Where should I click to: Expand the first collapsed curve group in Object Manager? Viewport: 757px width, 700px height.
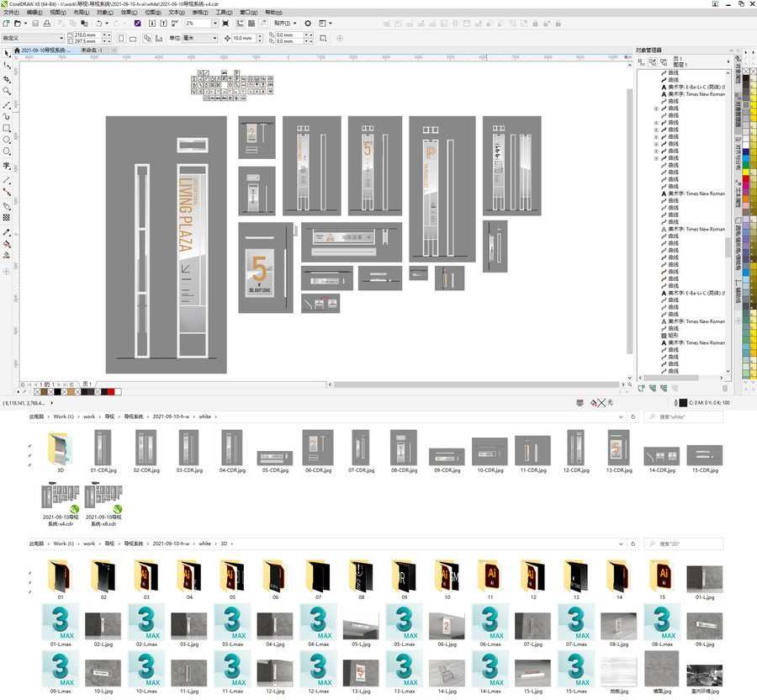(656, 109)
